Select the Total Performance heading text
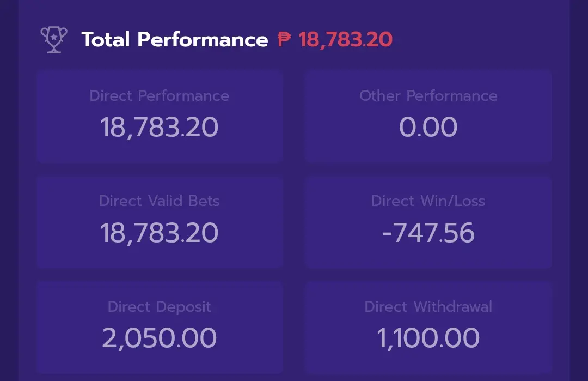 (x=175, y=39)
